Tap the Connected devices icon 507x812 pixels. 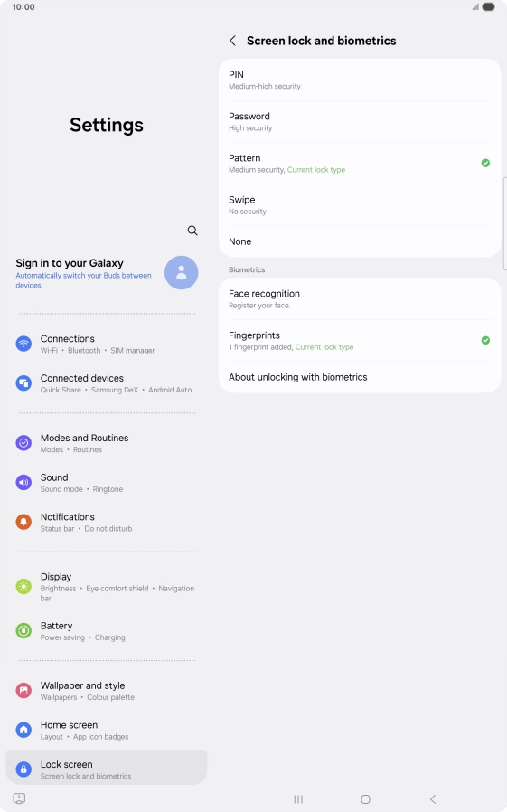pyautogui.click(x=23, y=383)
